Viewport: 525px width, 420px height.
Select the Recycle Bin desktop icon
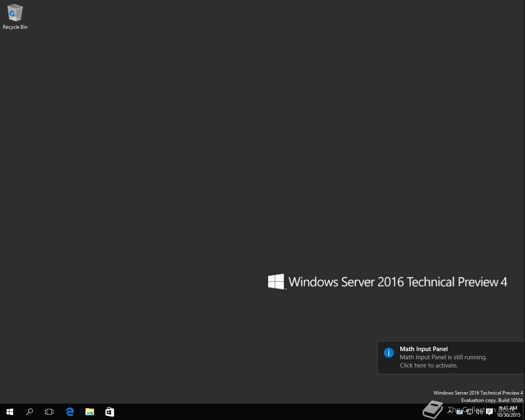pyautogui.click(x=15, y=17)
